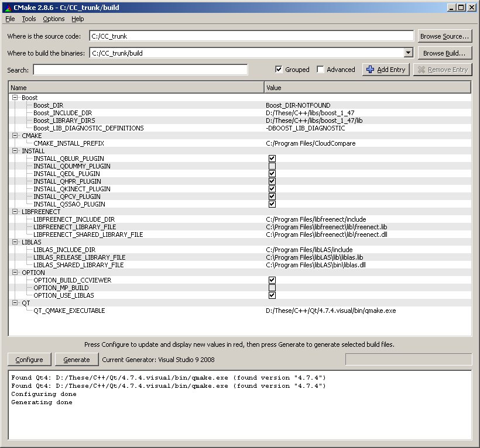Select the QT_QMAKE_EXECUTABLE entry

click(69, 311)
